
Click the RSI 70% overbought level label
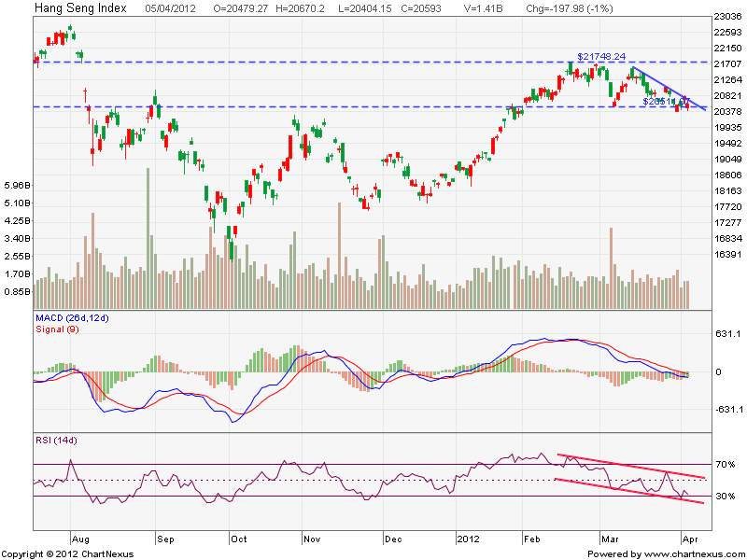click(x=726, y=464)
